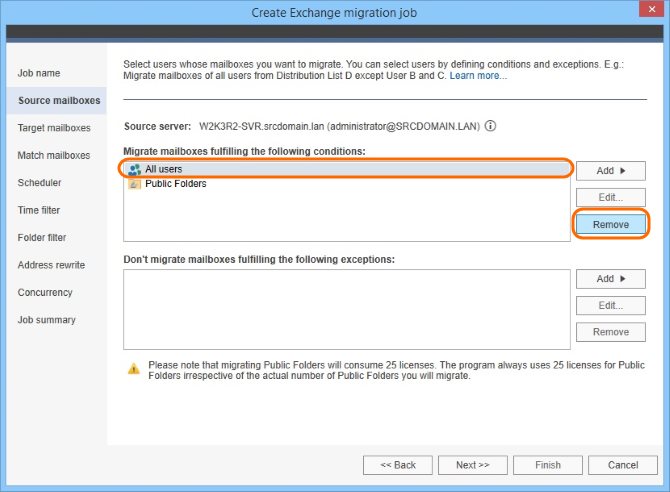Click the source server info icon
Screen dimensions: 670x492
tap(491, 126)
